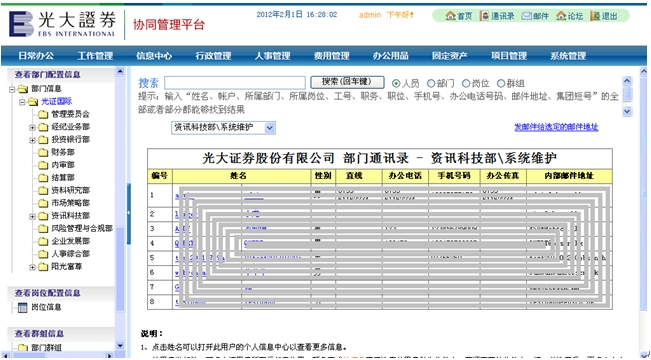Click the 查看群组信息 section header
The image size is (651, 360).
point(39,333)
